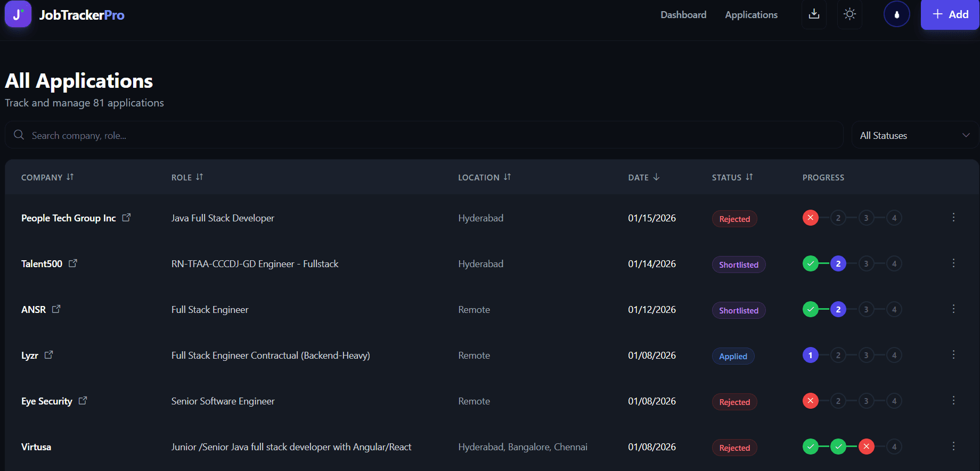Screen dimensions: 980x471
Task: Open row options menu for People Tech Group
Action: 953,218
